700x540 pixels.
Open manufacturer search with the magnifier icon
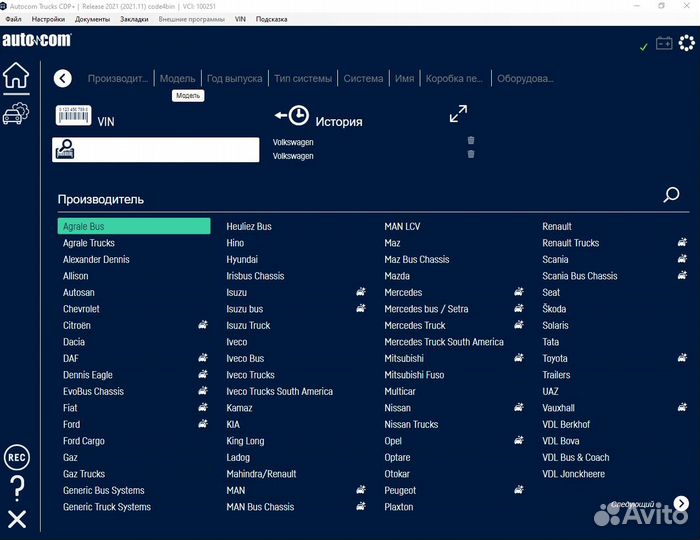point(671,196)
